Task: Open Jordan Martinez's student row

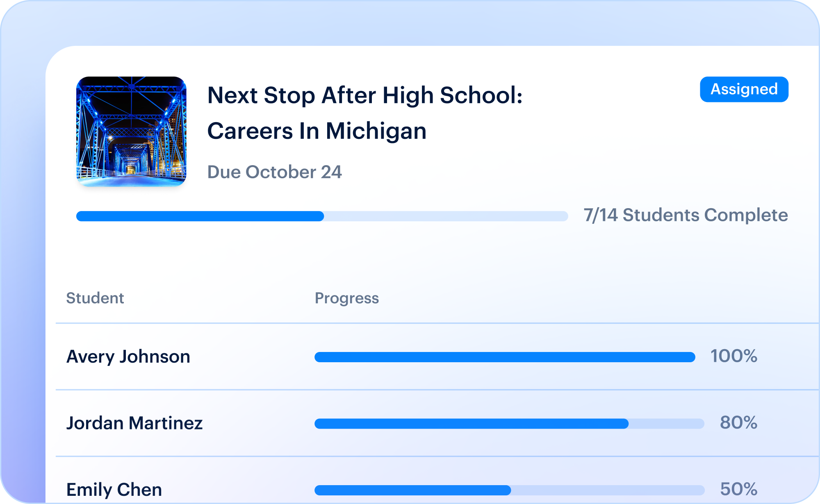Action: [437, 423]
